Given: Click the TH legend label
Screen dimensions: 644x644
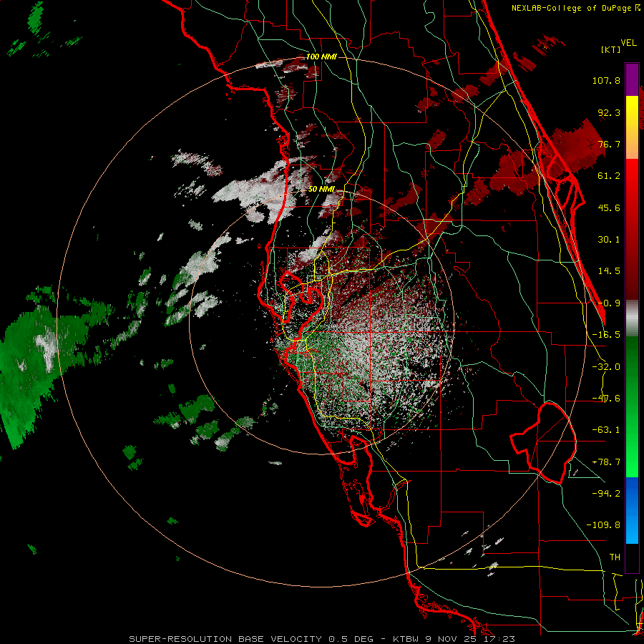Looking at the screenshot, I should coord(615,557).
